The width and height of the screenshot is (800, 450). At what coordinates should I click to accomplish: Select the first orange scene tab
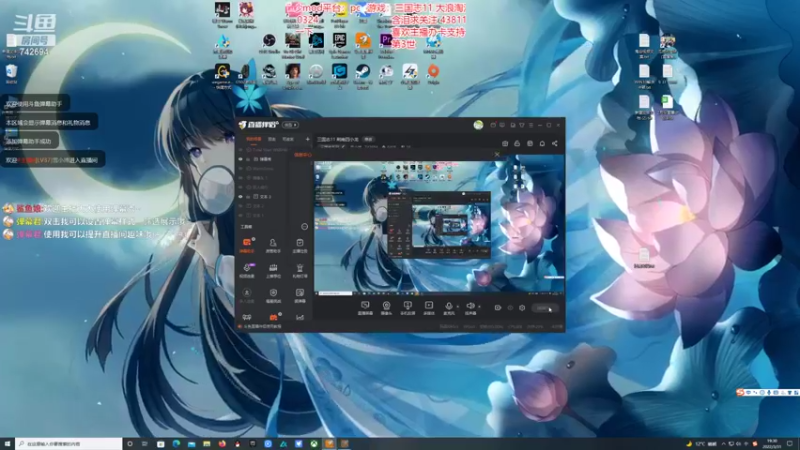click(254, 139)
